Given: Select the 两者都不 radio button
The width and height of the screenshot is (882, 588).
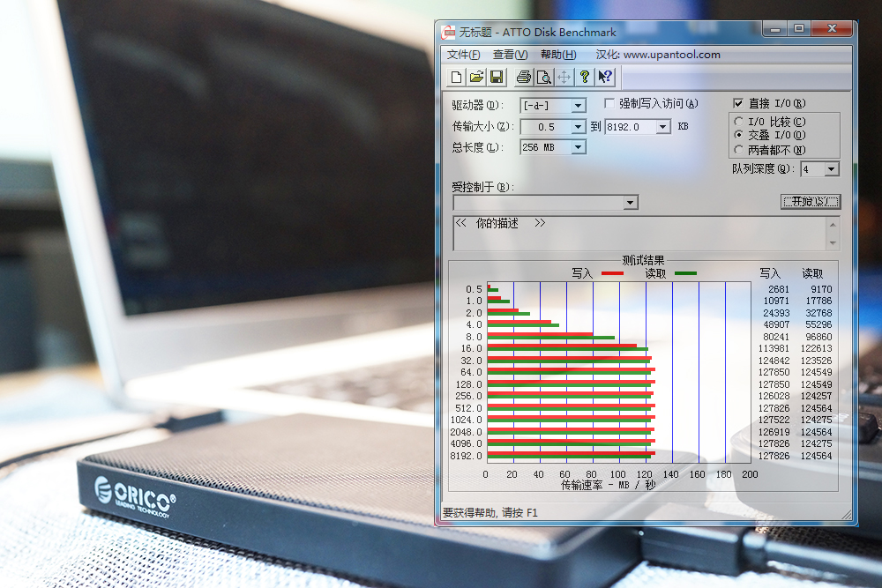Looking at the screenshot, I should tap(738, 150).
